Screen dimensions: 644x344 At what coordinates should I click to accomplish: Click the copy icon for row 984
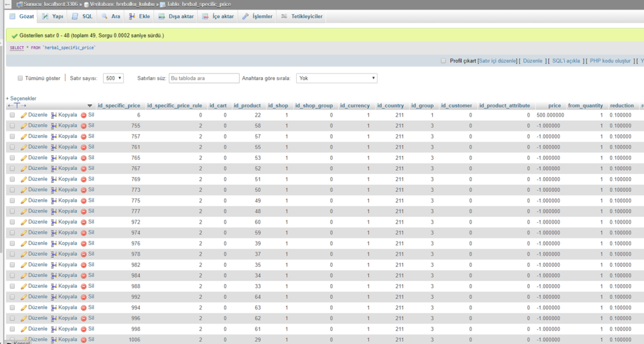point(54,276)
